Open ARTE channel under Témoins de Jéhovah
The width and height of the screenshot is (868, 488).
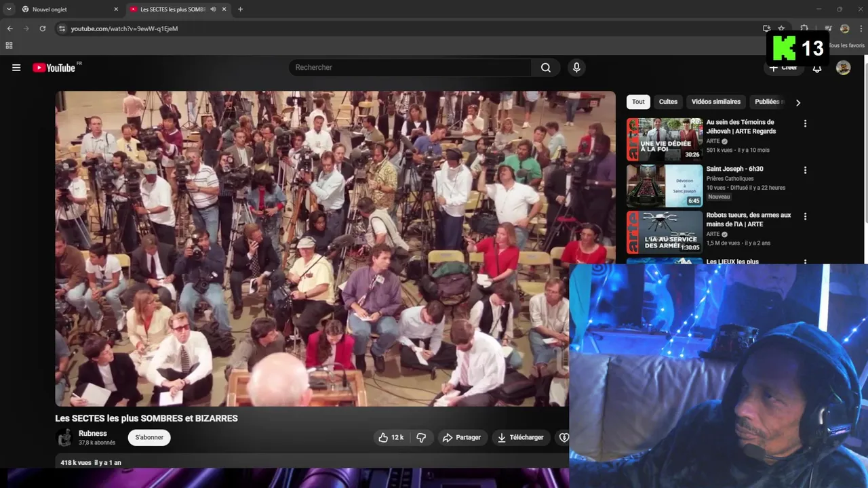coord(713,141)
